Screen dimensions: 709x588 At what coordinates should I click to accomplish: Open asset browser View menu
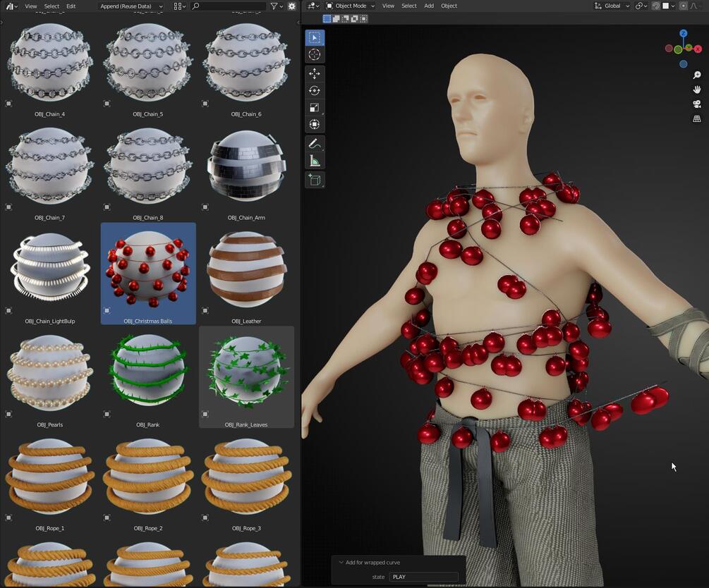coord(31,6)
